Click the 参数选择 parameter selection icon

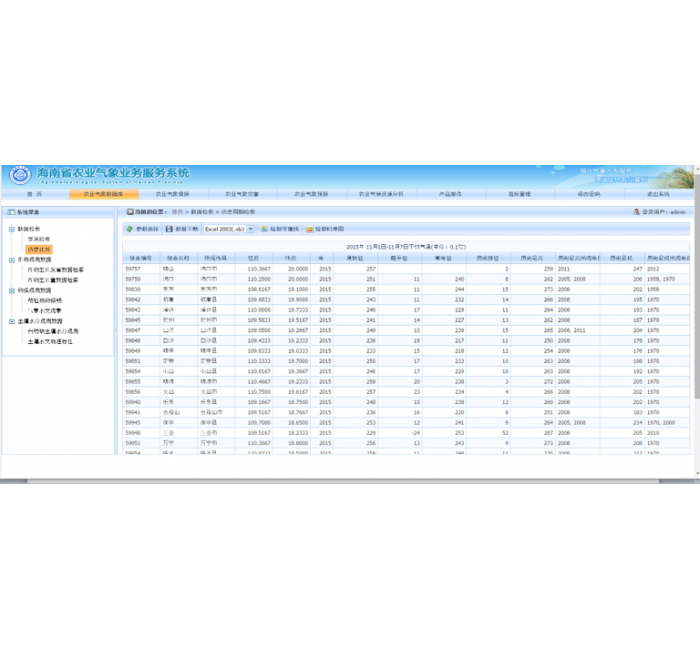[129, 229]
